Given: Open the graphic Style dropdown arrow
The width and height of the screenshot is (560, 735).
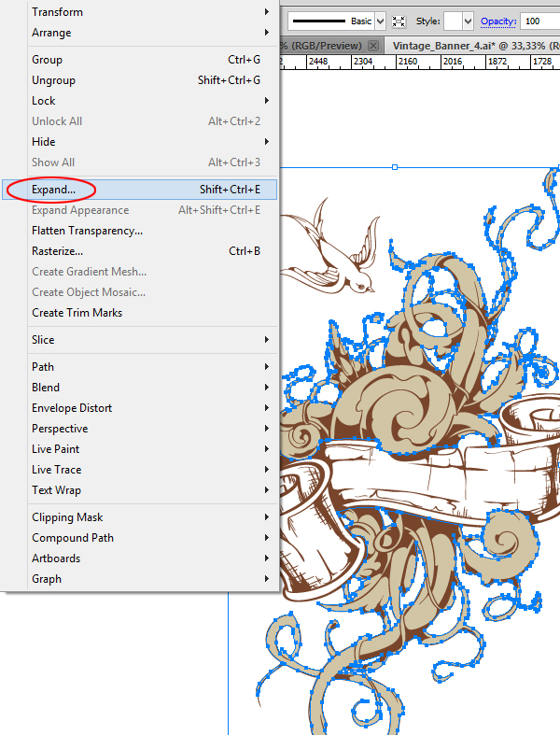Looking at the screenshot, I should 468,21.
